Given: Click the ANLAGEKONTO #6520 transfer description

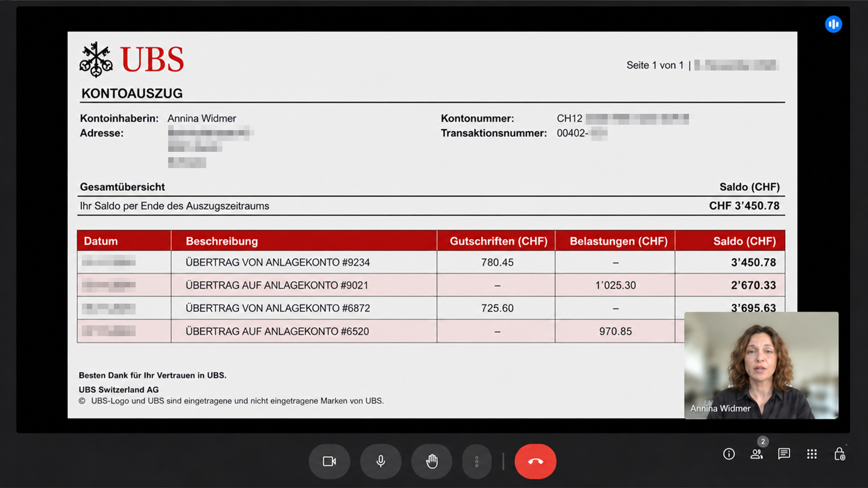Looking at the screenshot, I should coord(277,332).
